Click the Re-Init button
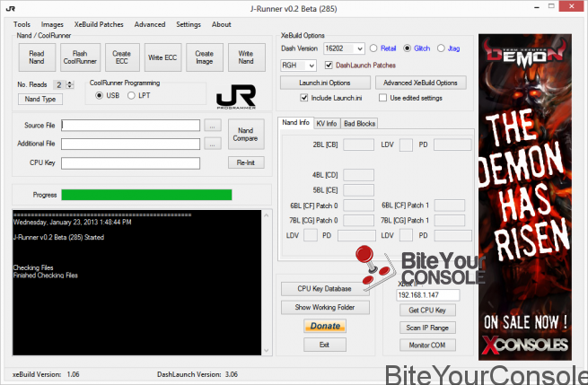588x385 pixels. (246, 162)
